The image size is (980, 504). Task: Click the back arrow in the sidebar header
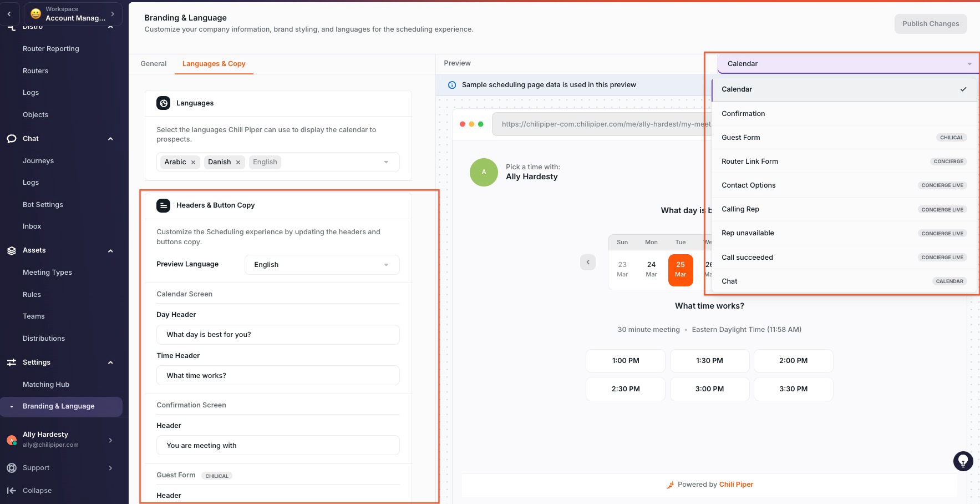tap(9, 14)
